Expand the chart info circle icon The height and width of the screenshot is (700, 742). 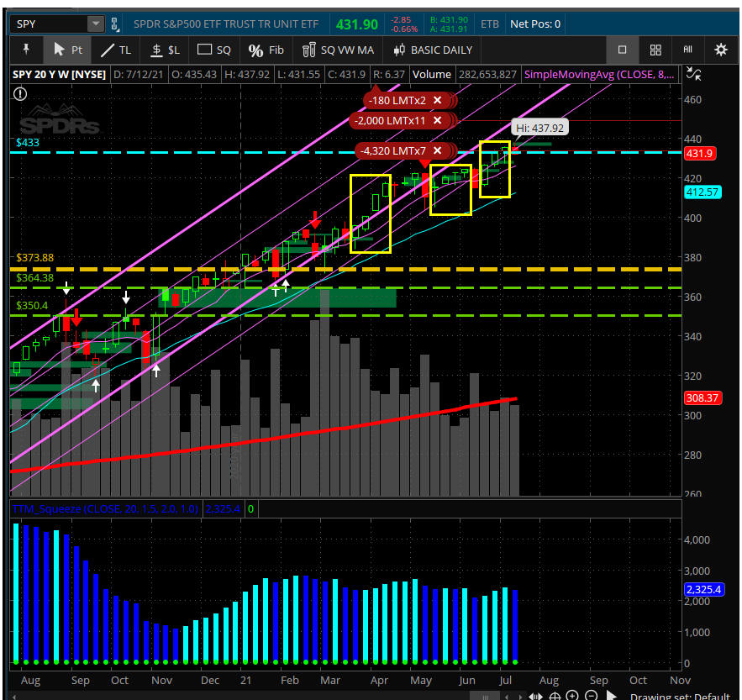tap(19, 93)
